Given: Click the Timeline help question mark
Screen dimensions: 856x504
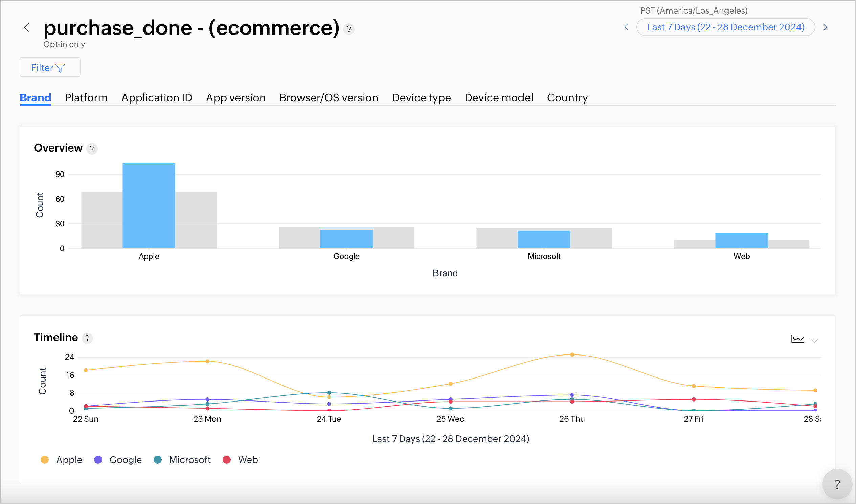Looking at the screenshot, I should coord(87,338).
